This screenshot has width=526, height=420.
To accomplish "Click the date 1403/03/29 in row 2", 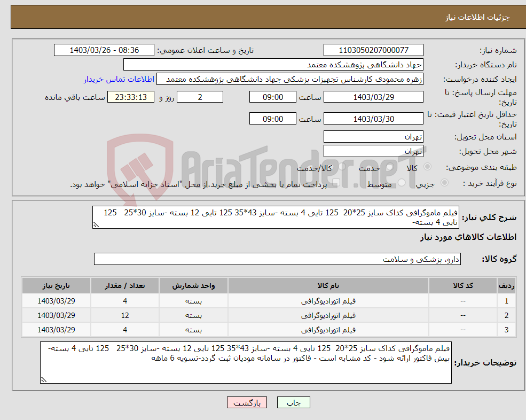I will 57,316.
